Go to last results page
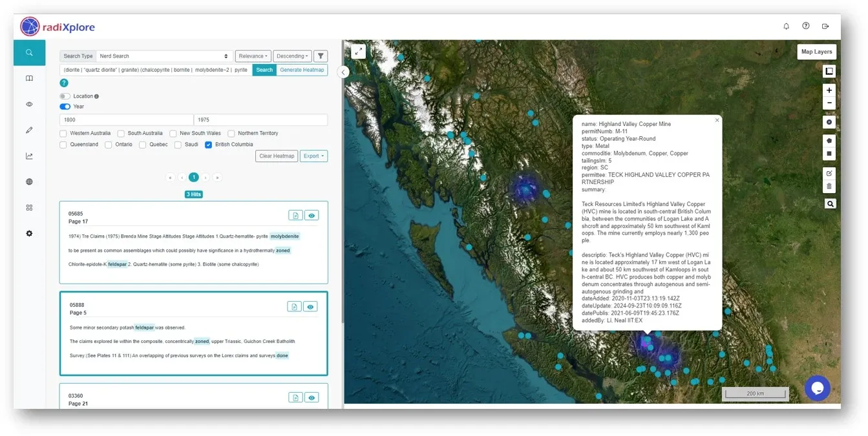This screenshot has width=868, height=436. pos(217,177)
